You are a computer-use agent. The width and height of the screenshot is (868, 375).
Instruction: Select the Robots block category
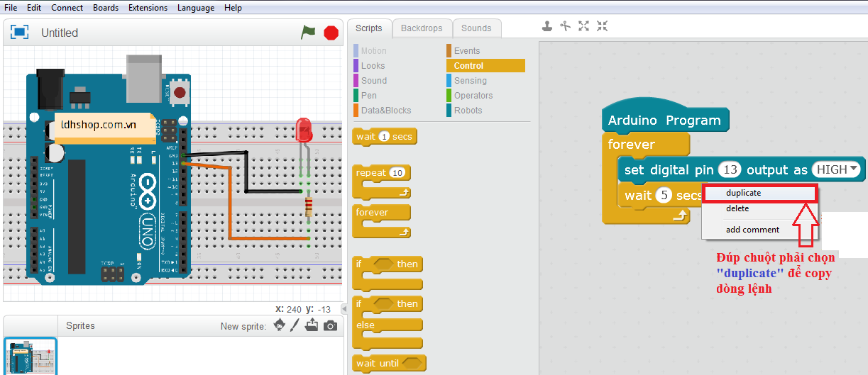click(468, 111)
